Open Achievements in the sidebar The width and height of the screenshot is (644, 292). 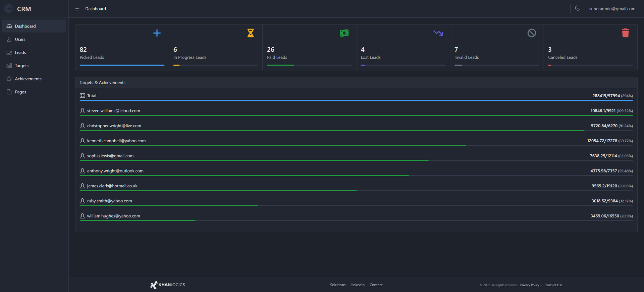[34, 79]
